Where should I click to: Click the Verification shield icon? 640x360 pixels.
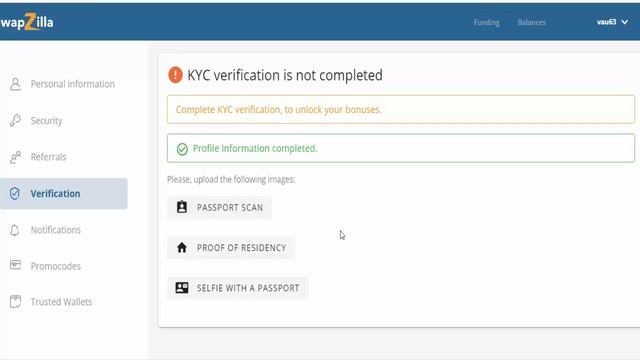(x=15, y=193)
